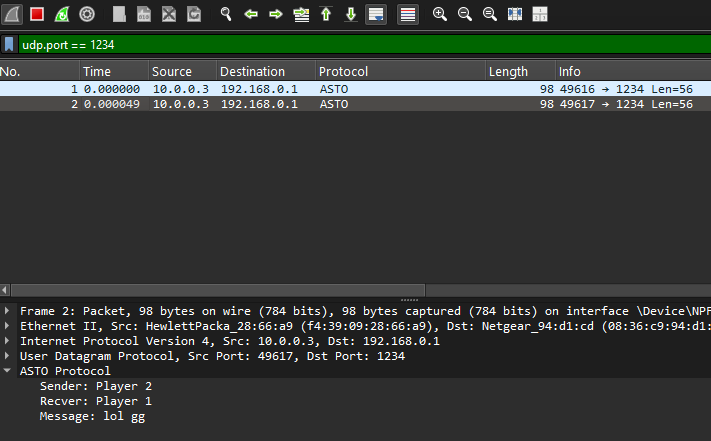This screenshot has width=711, height=441.
Task: Sort by the Time column header
Action: (x=114, y=72)
